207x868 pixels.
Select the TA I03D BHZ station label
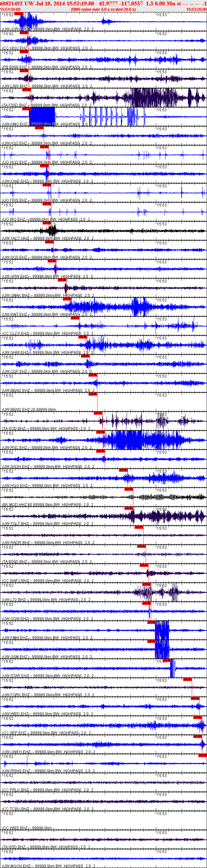click(47, 429)
